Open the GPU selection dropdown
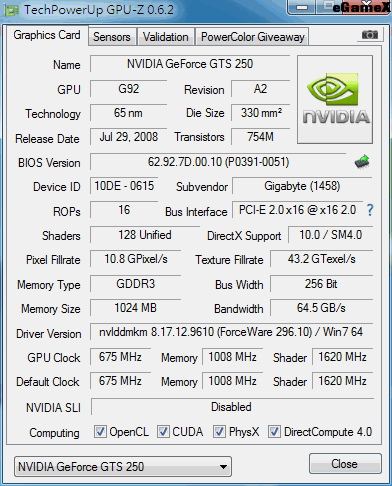The width and height of the screenshot is (392, 486). point(123,467)
